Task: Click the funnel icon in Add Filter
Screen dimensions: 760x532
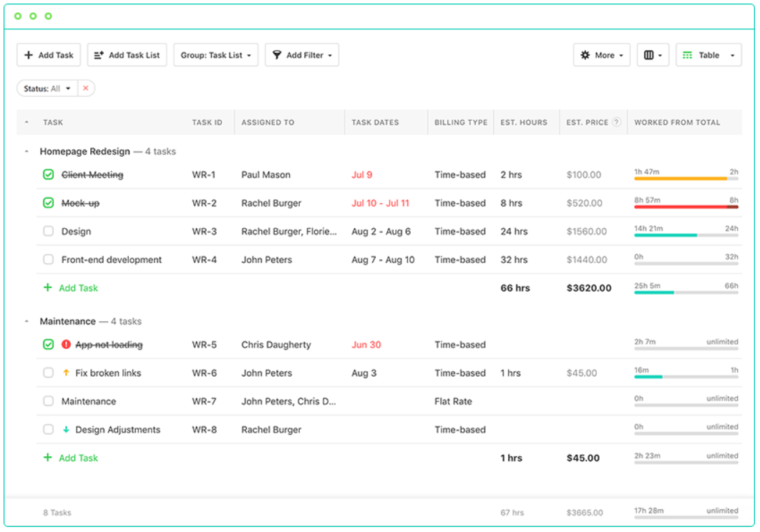Action: coord(277,55)
